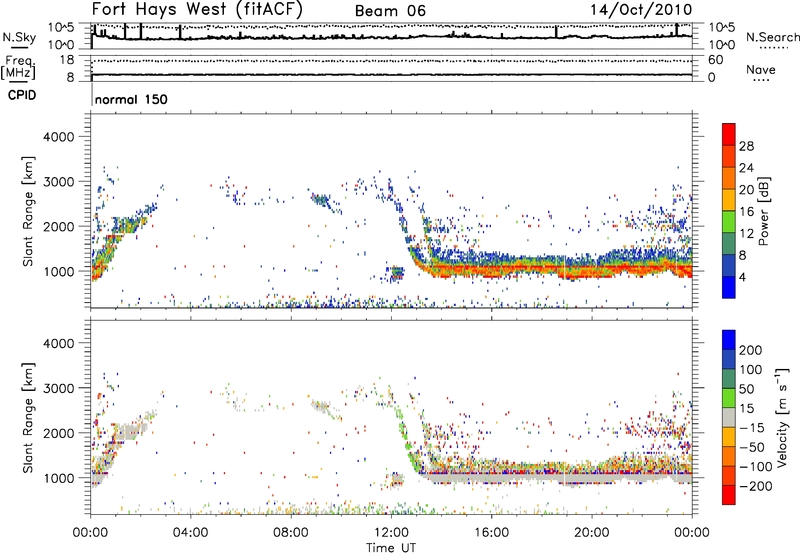Click the solid frequency line in the Freq panel
This screenshot has height=554, width=800.
[391, 75]
